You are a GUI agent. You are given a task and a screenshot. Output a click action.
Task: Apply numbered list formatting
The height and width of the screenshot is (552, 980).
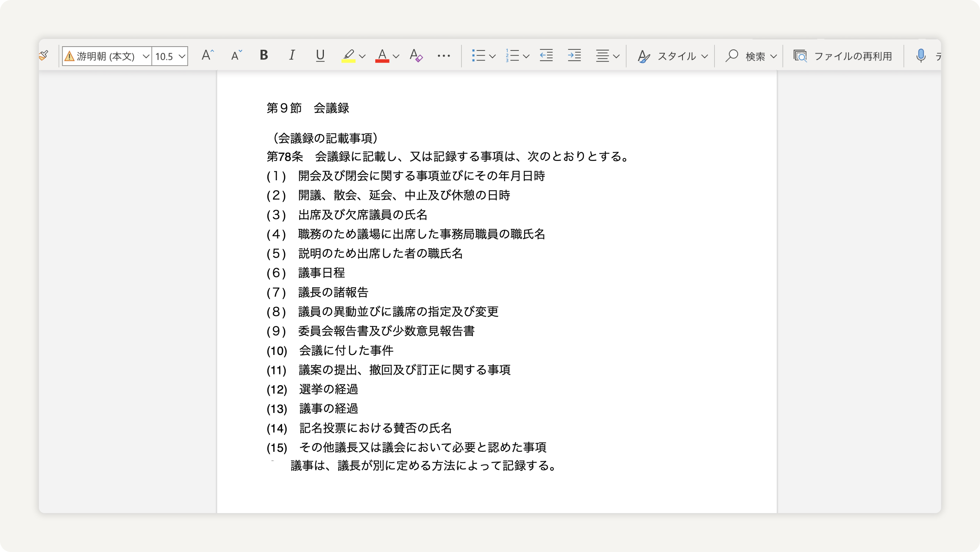click(x=512, y=56)
